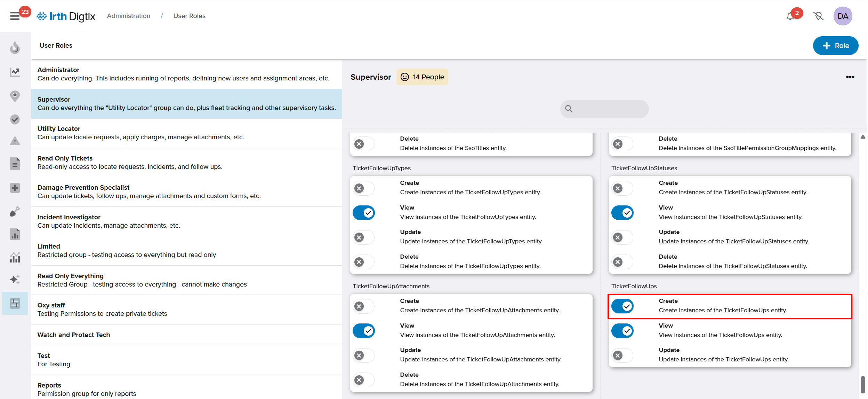
Task: Expand the 14 People badge
Action: [x=422, y=77]
